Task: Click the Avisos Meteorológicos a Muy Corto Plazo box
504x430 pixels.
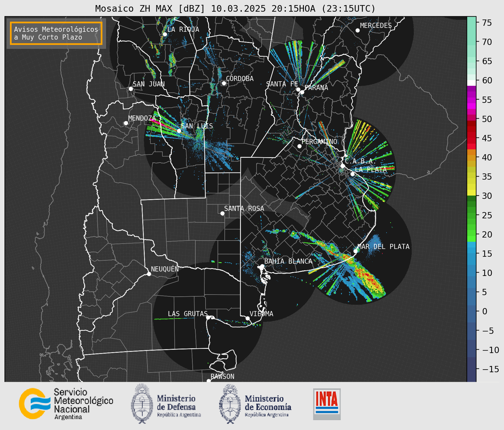Action: [x=56, y=33]
